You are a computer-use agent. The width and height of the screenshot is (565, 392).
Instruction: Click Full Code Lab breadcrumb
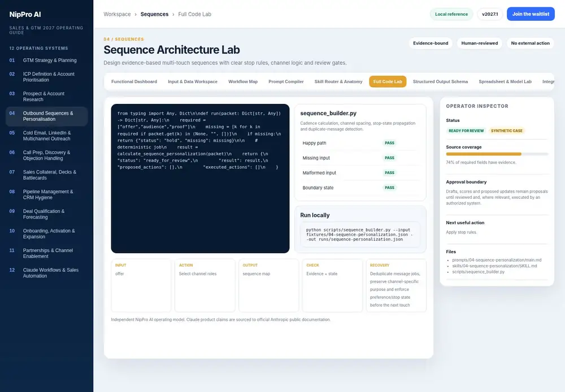[194, 15]
